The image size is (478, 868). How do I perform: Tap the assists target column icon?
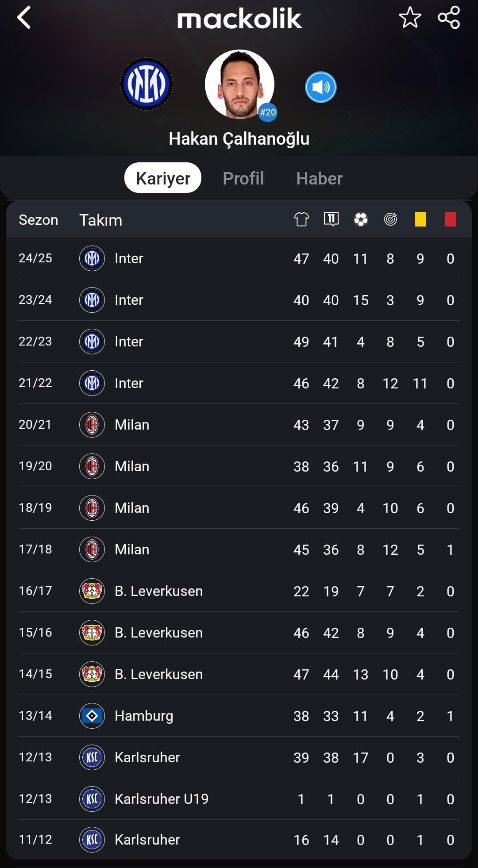390,219
